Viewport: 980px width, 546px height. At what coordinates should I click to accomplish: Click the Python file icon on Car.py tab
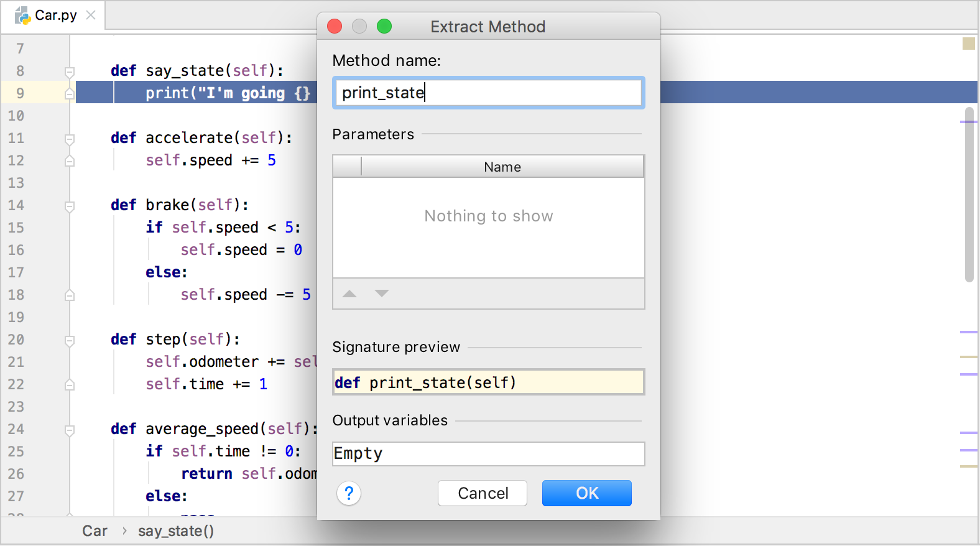[22, 15]
